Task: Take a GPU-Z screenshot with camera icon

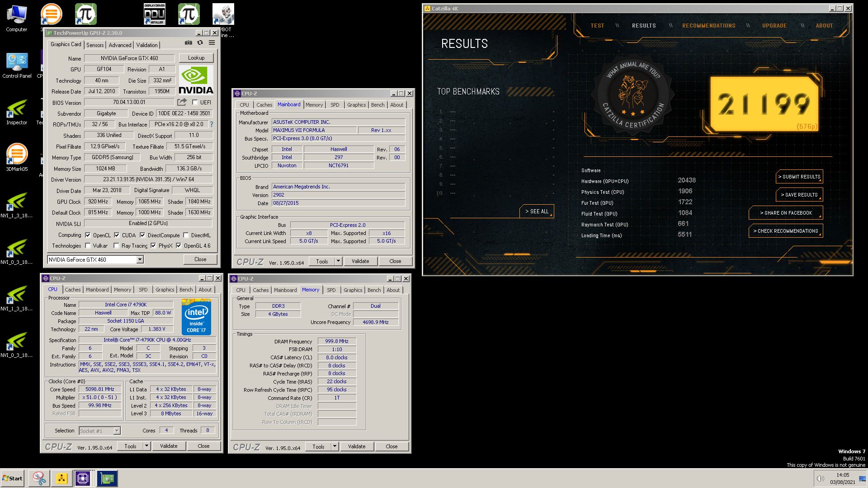Action: pos(188,43)
